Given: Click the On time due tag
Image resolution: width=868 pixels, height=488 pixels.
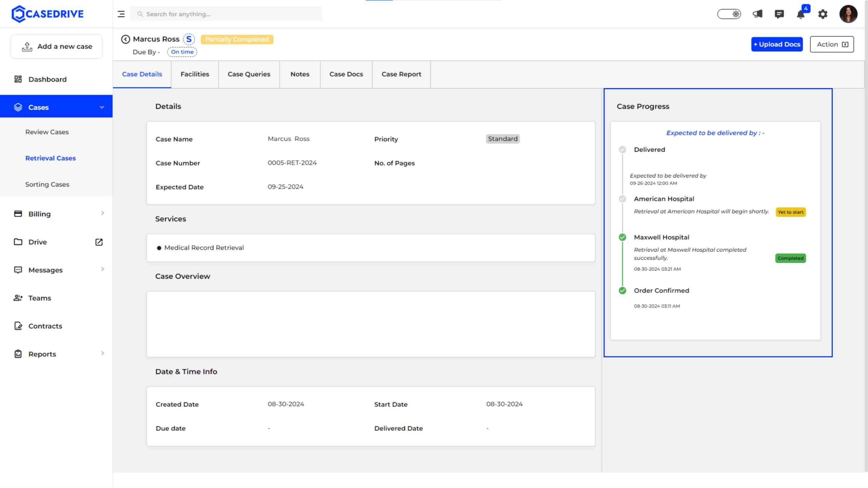Looking at the screenshot, I should tap(182, 52).
